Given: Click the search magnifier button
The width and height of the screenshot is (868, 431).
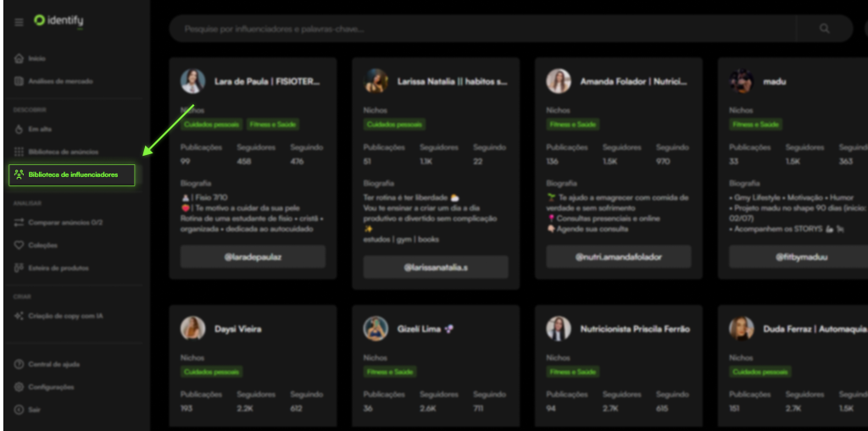Looking at the screenshot, I should 825,29.
